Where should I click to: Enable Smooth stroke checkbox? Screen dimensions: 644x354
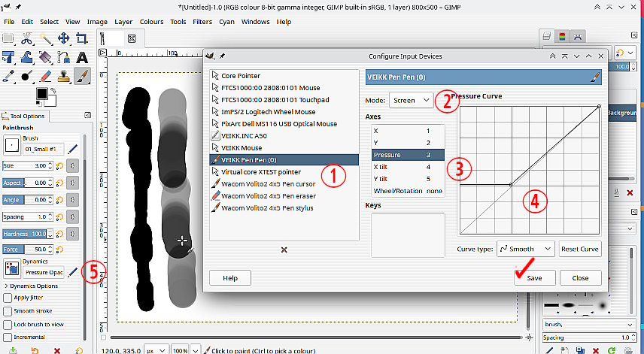(x=8, y=311)
